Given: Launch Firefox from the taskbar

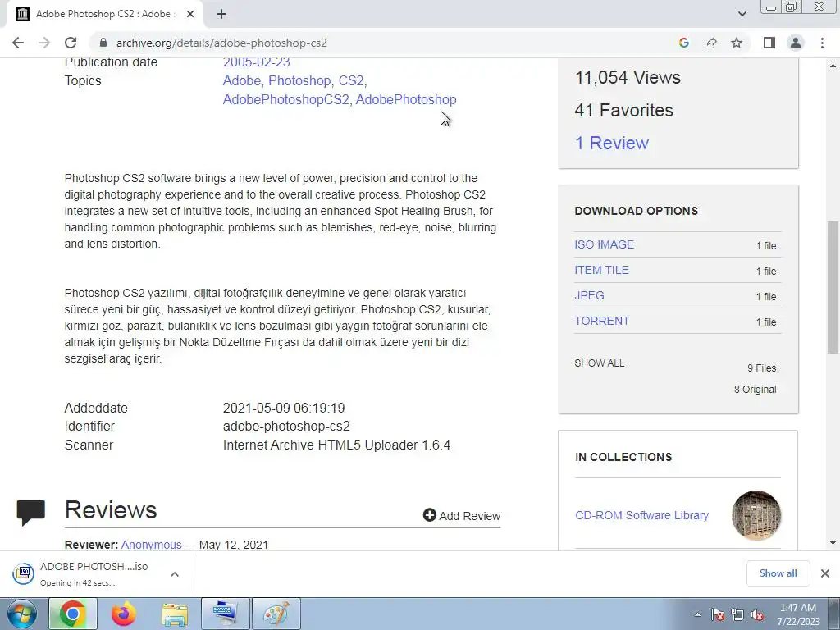Looking at the screenshot, I should 124,614.
